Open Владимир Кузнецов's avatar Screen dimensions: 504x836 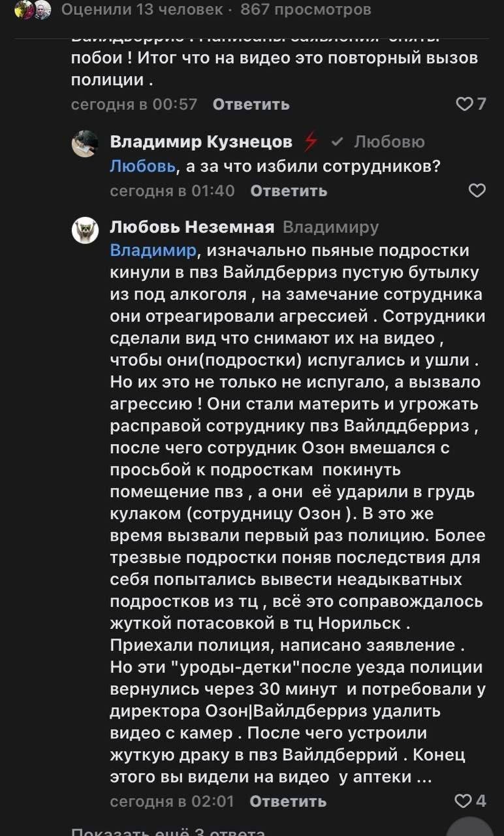[x=85, y=143]
